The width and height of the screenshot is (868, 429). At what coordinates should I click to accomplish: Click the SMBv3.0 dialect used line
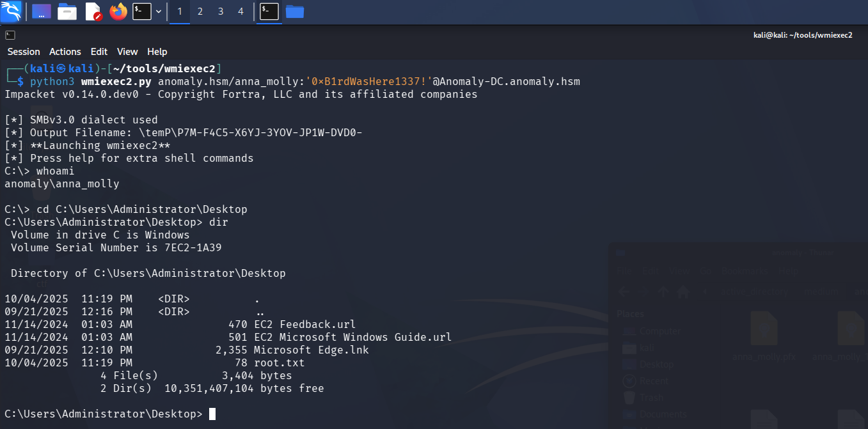tap(81, 120)
